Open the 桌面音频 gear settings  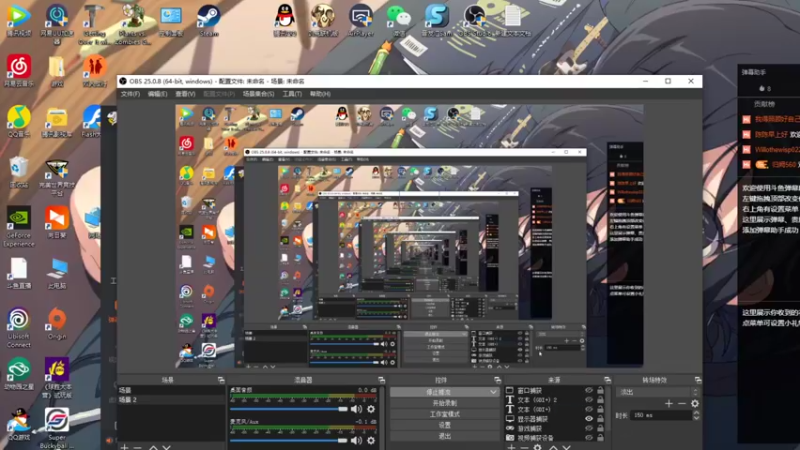(x=371, y=409)
